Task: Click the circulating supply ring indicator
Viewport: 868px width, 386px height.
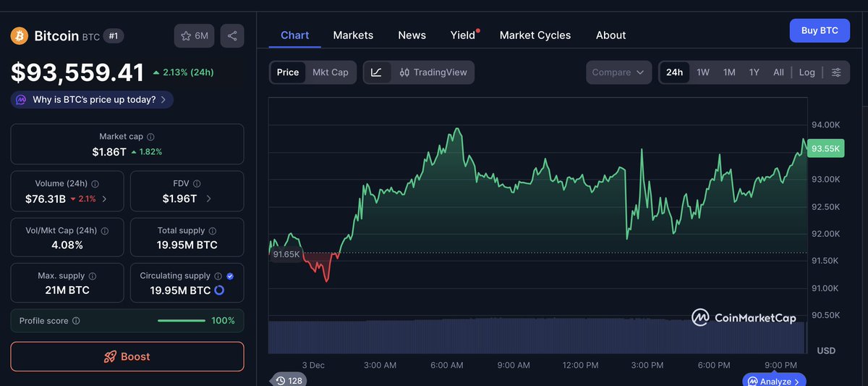Action: pyautogui.click(x=219, y=290)
